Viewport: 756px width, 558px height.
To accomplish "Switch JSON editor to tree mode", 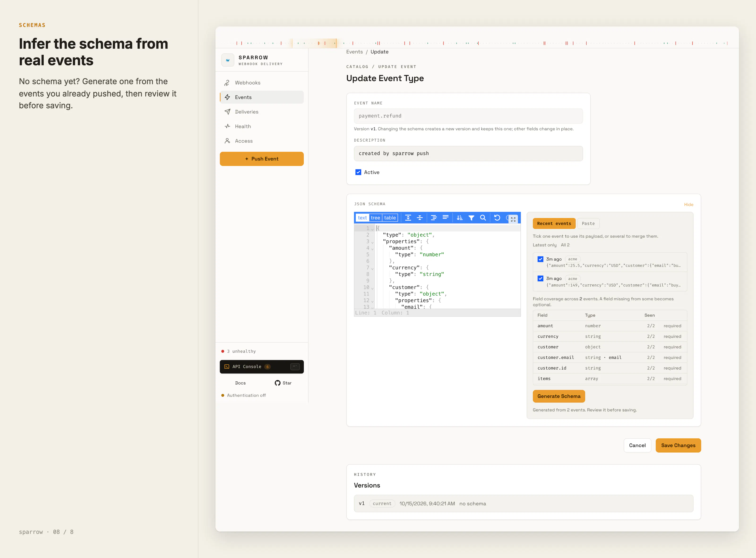I will click(x=375, y=218).
